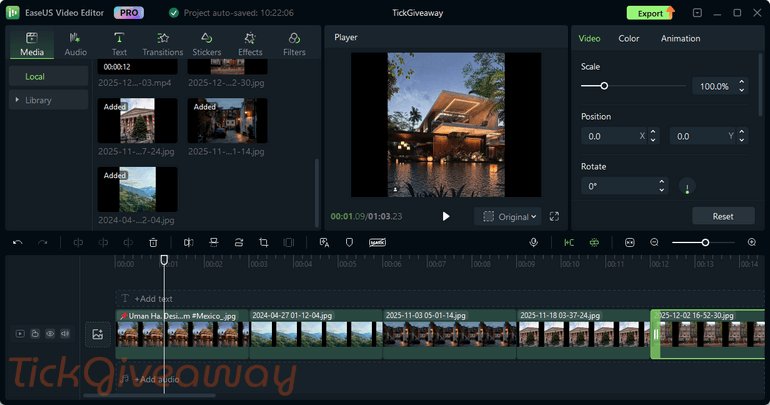
Task: Hide the video track with eye icon
Action: coord(50,334)
